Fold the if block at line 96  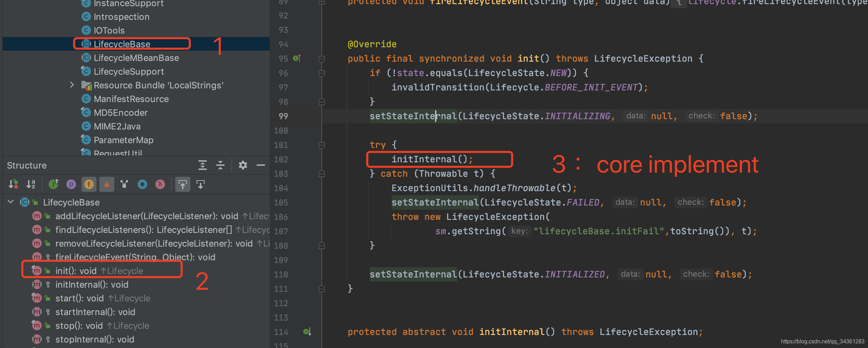coord(321,73)
